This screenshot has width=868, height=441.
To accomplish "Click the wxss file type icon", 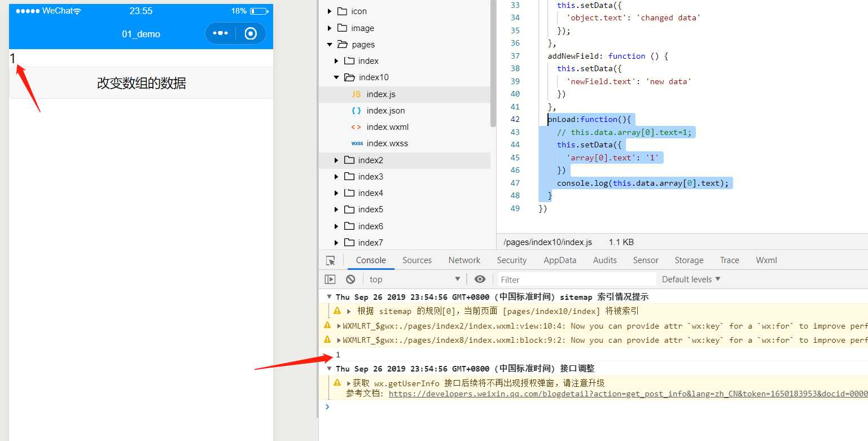I will [357, 143].
